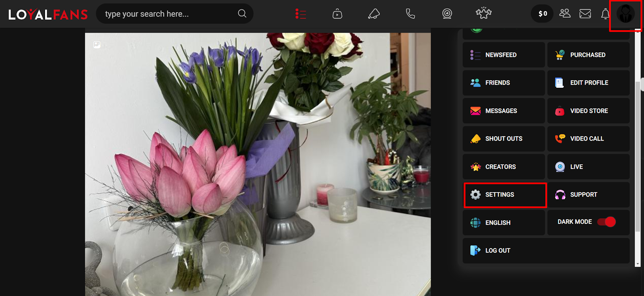The height and width of the screenshot is (296, 644).
Task: Open the ENGLISH language selector
Action: click(504, 222)
